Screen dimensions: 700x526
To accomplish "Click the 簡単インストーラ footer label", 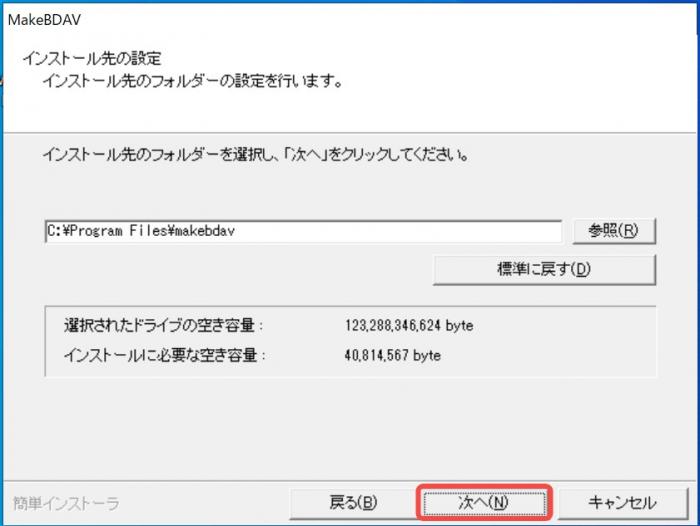I will [66, 504].
